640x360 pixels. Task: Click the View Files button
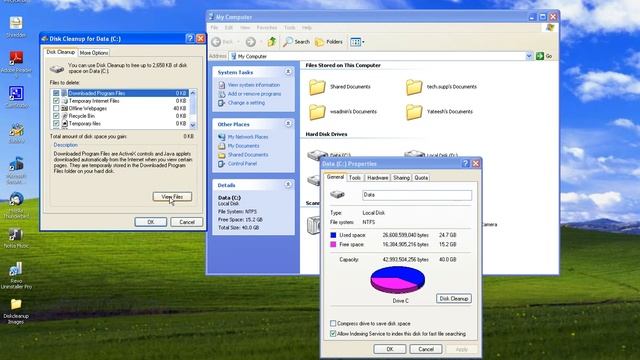tap(172, 197)
